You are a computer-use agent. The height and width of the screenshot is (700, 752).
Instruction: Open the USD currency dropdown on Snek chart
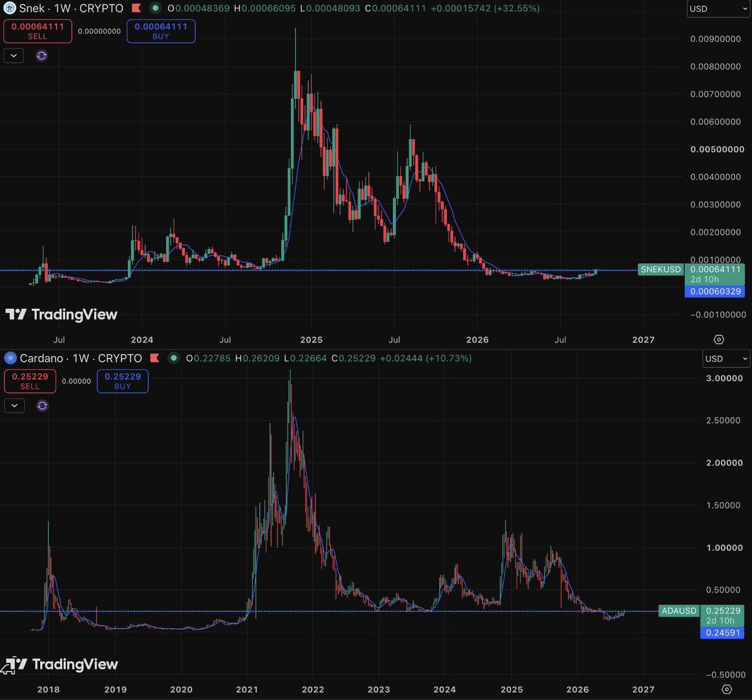[x=719, y=9]
